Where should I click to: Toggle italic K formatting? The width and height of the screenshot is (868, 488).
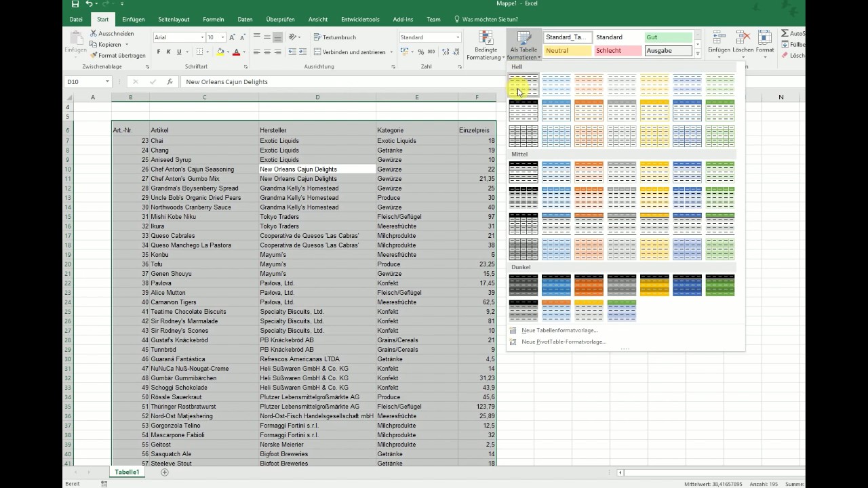tap(169, 52)
